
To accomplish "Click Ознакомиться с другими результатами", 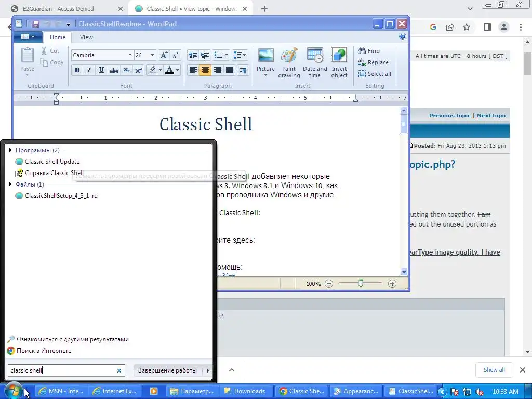I will point(68,339).
